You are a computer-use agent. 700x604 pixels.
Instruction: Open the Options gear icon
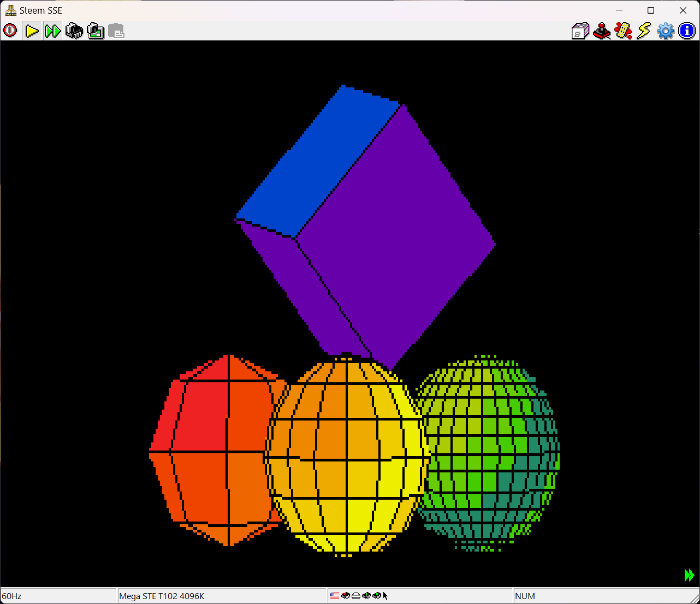click(x=665, y=31)
